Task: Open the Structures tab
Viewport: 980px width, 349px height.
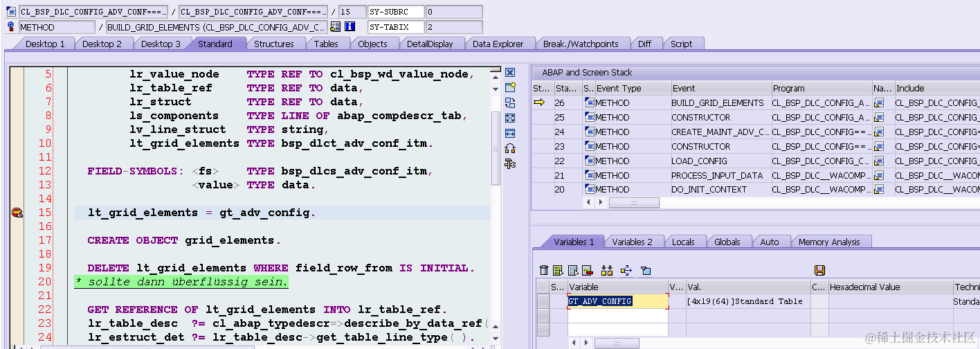Action: click(x=274, y=44)
